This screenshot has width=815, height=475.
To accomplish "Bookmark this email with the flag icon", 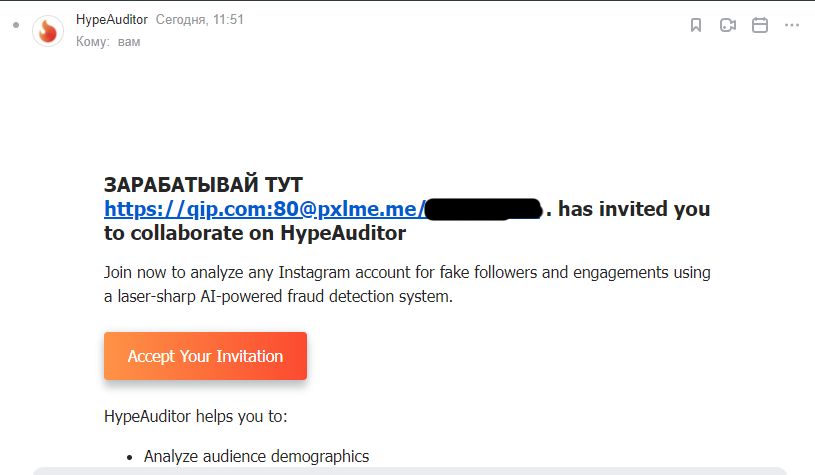I will [696, 25].
